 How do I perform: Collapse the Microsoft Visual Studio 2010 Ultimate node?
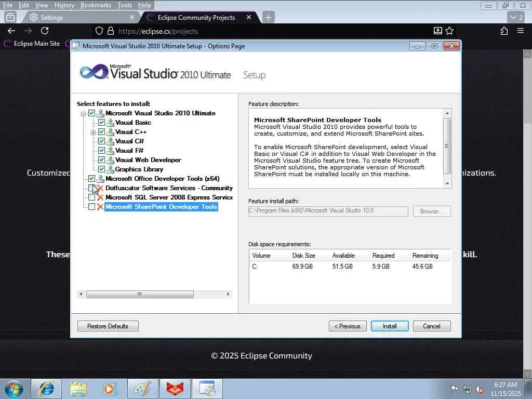tap(84, 114)
